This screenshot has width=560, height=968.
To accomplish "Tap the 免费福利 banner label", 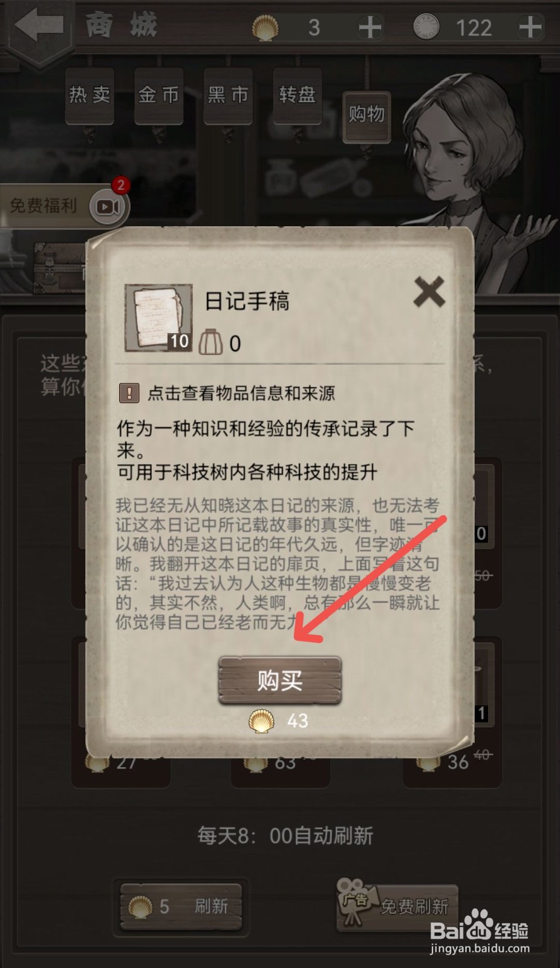I will [44, 206].
